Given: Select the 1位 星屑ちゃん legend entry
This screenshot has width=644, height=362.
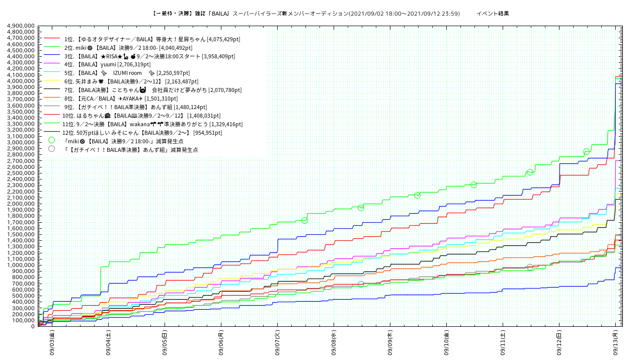Looking at the screenshot, I should [x=152, y=39].
